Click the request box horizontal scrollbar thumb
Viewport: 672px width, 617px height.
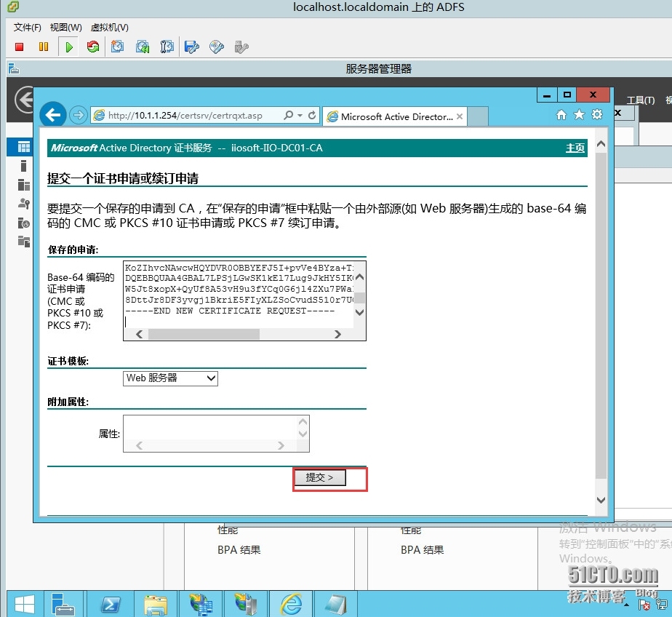click(x=204, y=334)
